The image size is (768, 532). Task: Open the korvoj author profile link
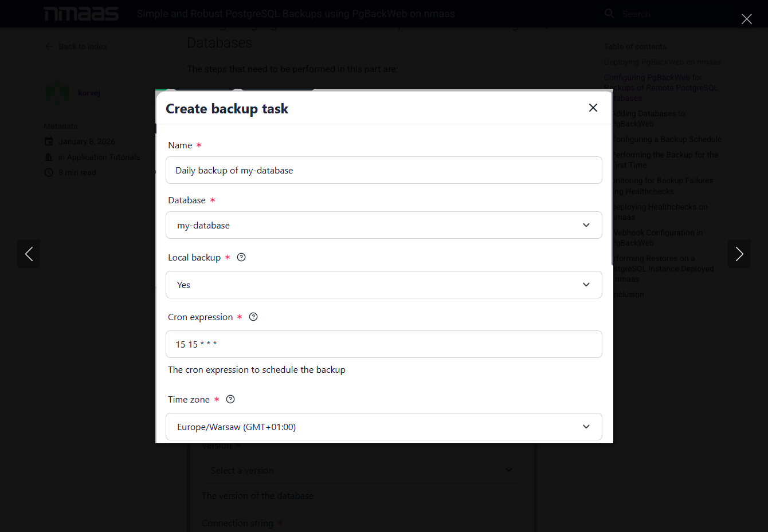(89, 93)
